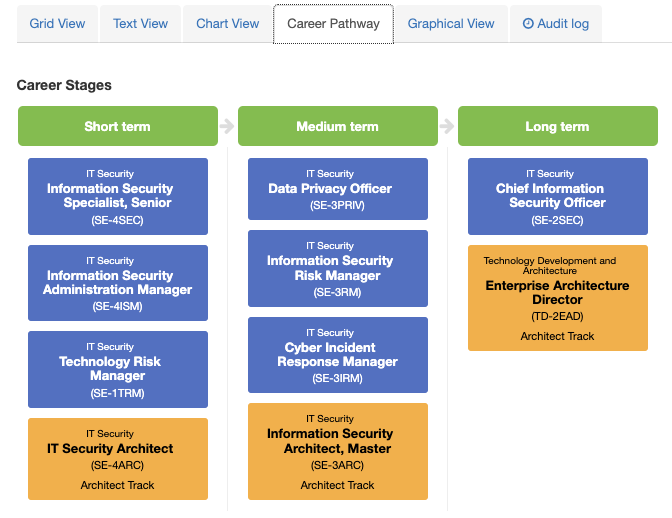Click the clock icon on Audit log tab
The image size is (672, 518).
point(529,24)
